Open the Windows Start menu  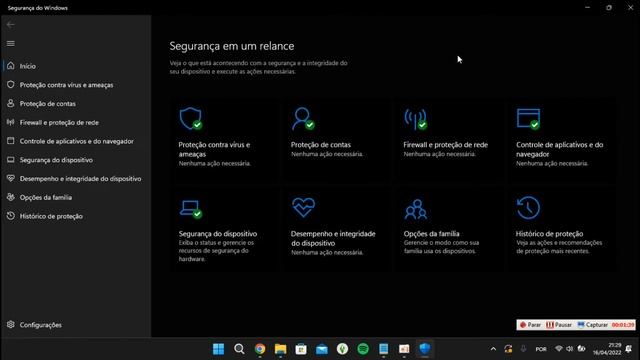click(x=218, y=349)
